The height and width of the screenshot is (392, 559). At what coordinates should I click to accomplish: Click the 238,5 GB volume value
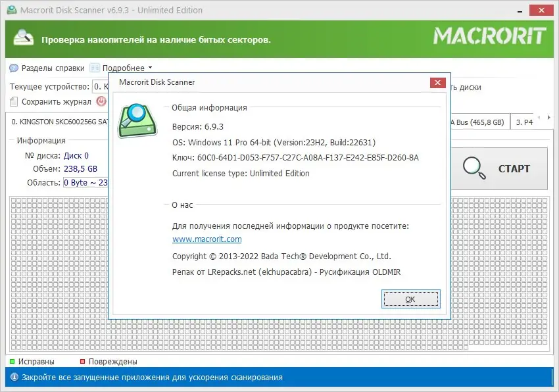point(80,169)
